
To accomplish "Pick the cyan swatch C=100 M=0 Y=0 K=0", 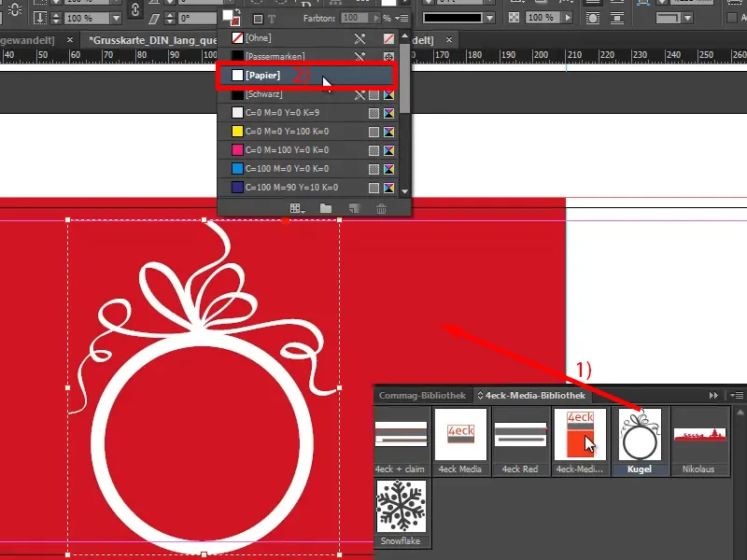I will click(x=308, y=169).
